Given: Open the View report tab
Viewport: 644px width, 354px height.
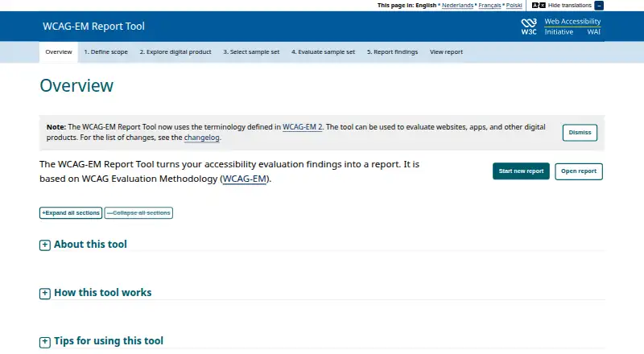Looking at the screenshot, I should pyautogui.click(x=446, y=52).
